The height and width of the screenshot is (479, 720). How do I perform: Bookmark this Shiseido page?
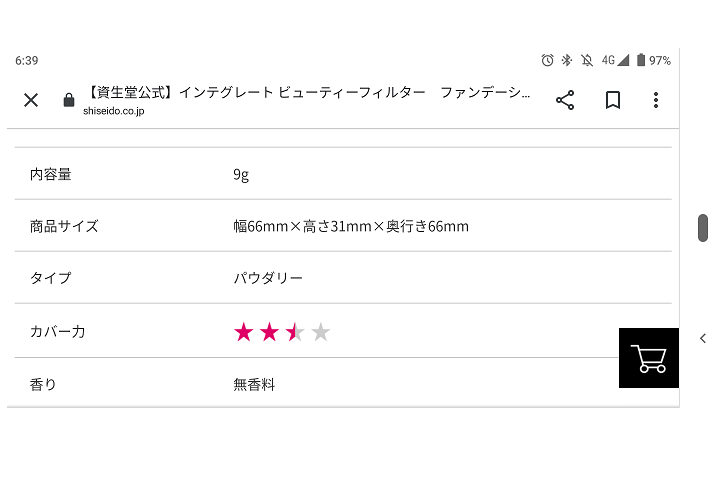tap(613, 100)
